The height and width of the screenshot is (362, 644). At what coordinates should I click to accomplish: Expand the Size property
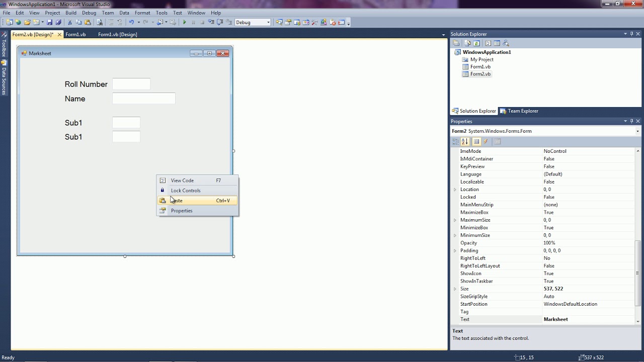tap(455, 289)
